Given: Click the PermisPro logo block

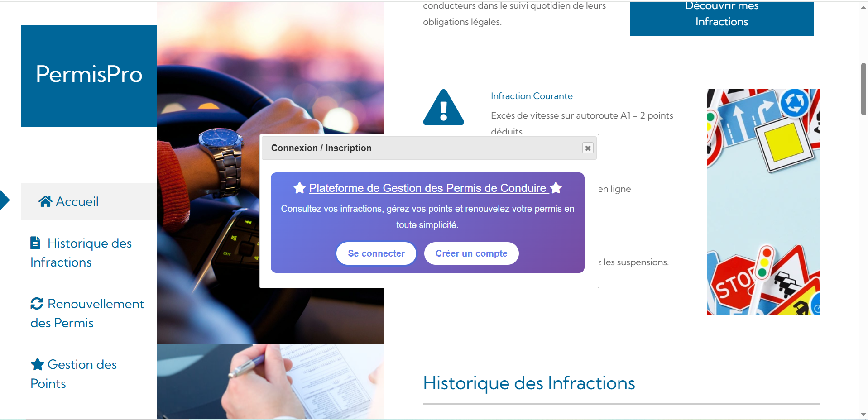Looking at the screenshot, I should [89, 75].
